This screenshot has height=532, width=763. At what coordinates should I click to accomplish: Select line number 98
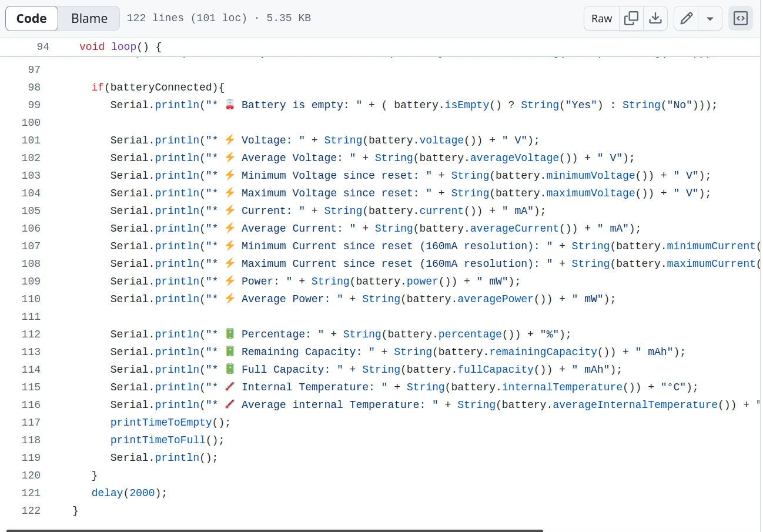pyautogui.click(x=34, y=87)
